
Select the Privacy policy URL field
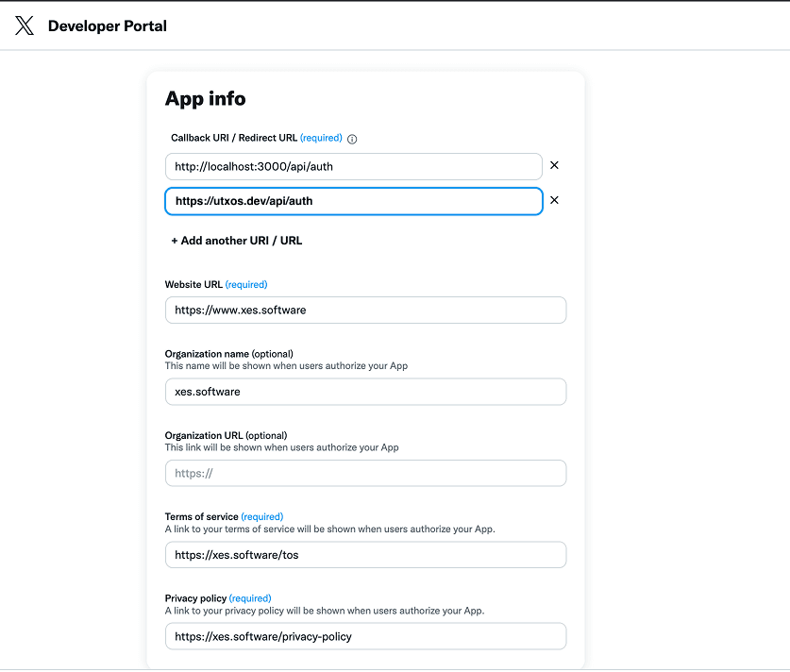365,635
